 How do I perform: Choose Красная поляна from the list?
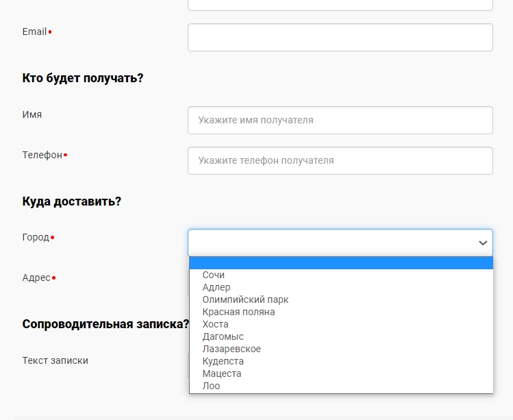[x=238, y=312]
